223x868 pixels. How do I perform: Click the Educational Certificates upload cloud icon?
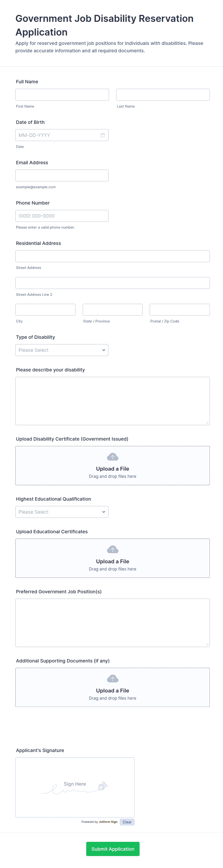tap(112, 550)
